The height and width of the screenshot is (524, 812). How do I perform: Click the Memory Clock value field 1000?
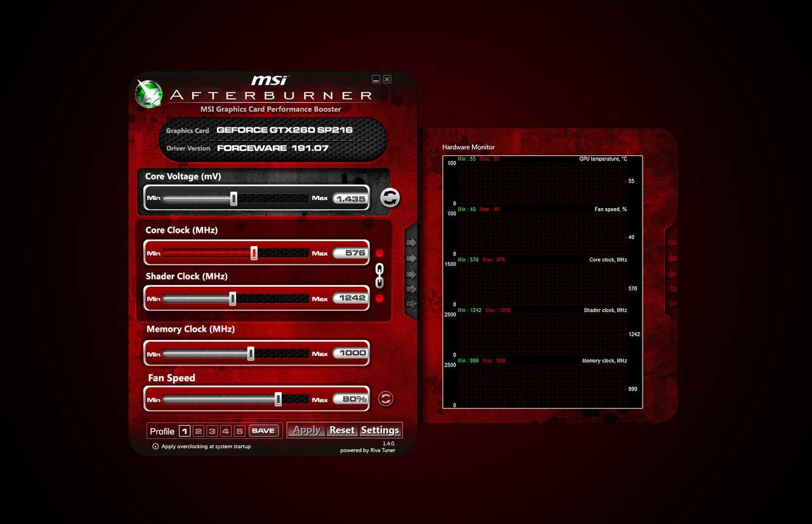(x=350, y=353)
